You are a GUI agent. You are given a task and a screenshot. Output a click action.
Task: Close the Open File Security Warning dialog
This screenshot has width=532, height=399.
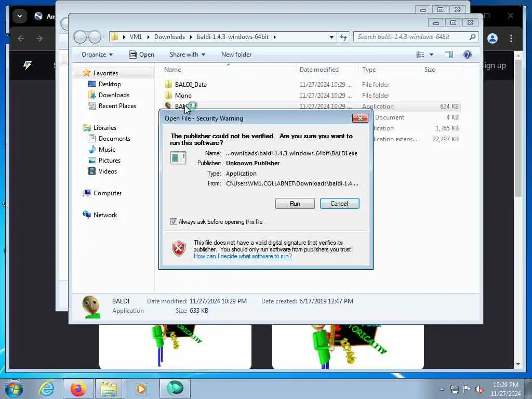pos(360,118)
